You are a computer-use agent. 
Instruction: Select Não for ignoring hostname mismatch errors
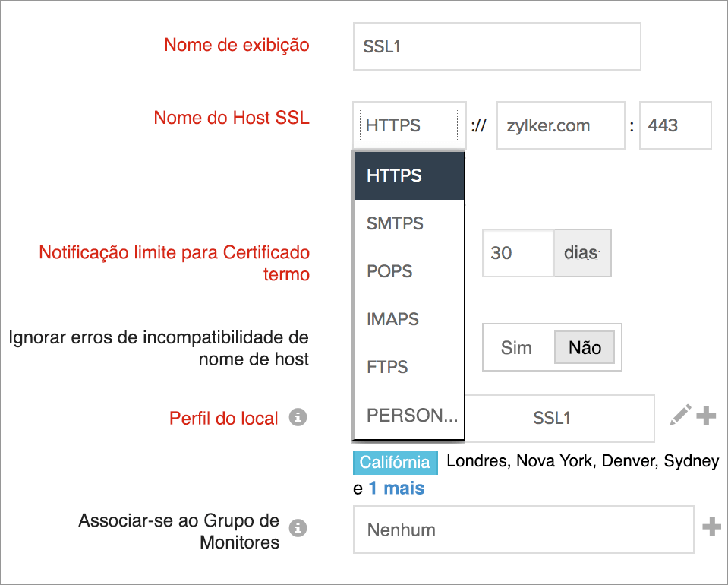coord(585,347)
